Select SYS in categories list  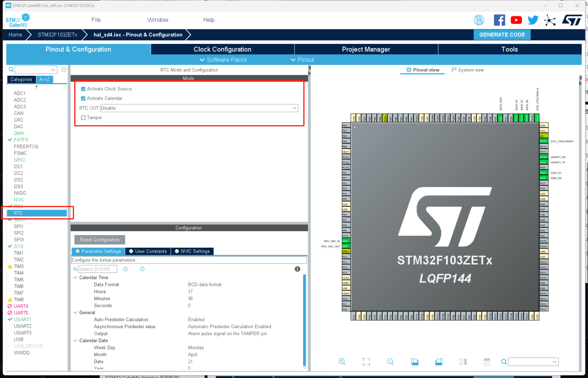tap(18, 246)
